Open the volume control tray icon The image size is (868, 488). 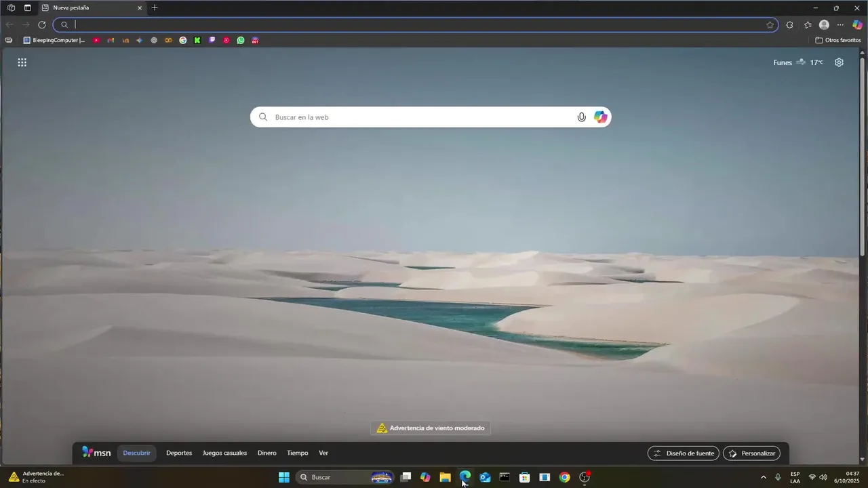pos(823,477)
